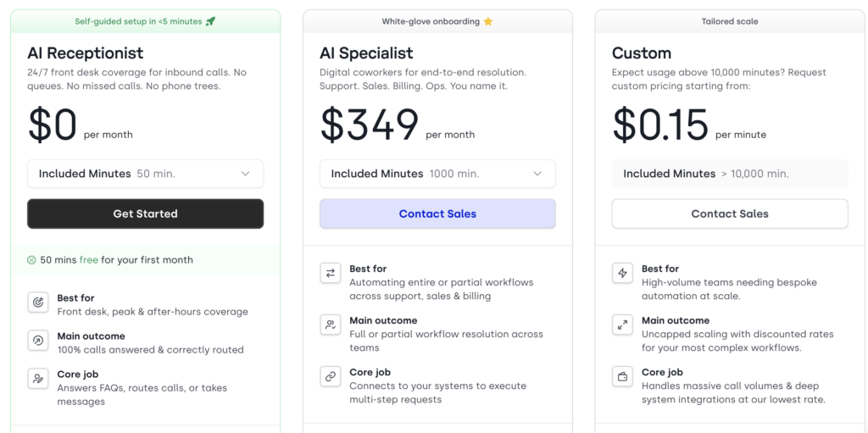This screenshot has height=433, width=868.
Task: Click the Custom plan Main outcome expand icon
Action: pos(622,325)
